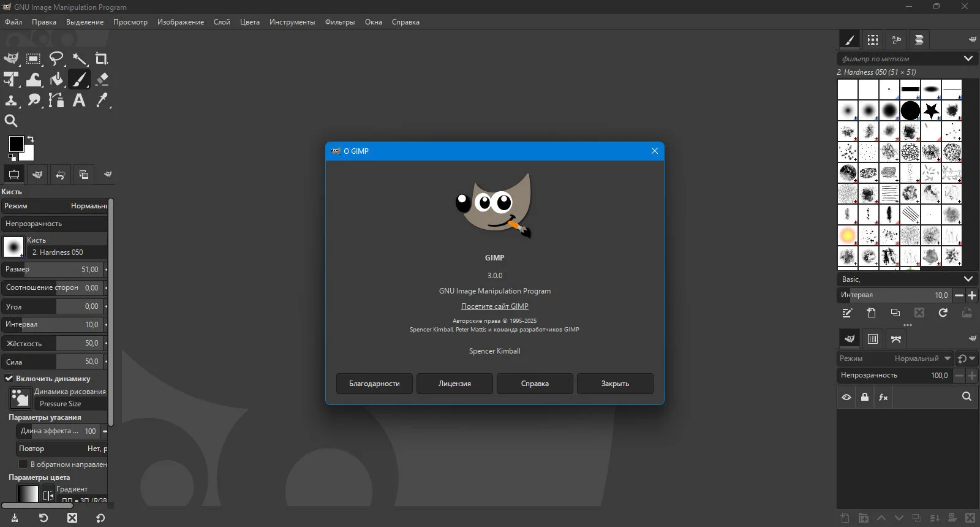The height and width of the screenshot is (527, 980).
Task: Click the black foreground color swatch
Action: [x=17, y=144]
